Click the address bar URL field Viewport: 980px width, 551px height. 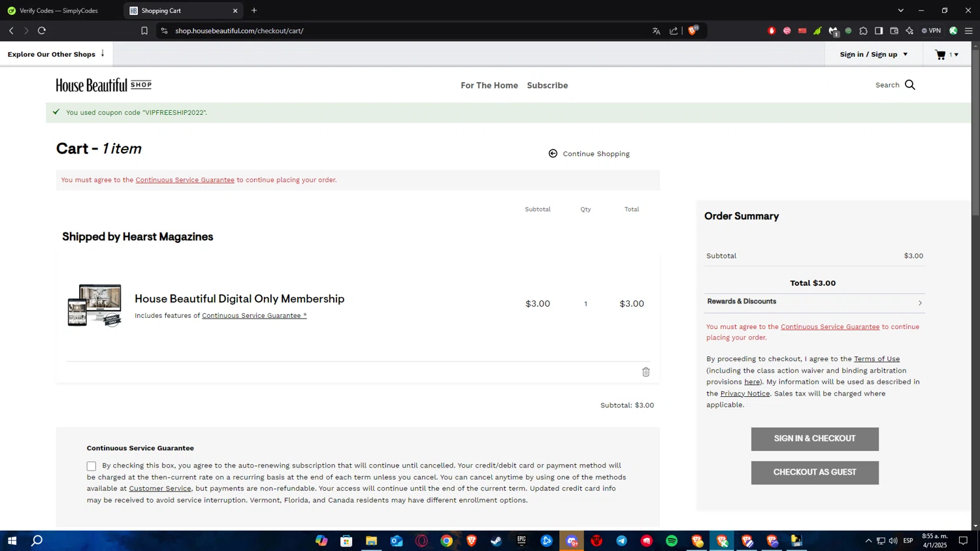click(x=405, y=31)
